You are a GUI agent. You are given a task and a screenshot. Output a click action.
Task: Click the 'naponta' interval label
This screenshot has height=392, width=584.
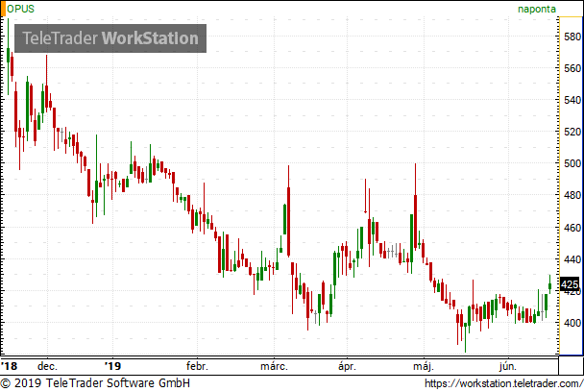pos(537,9)
